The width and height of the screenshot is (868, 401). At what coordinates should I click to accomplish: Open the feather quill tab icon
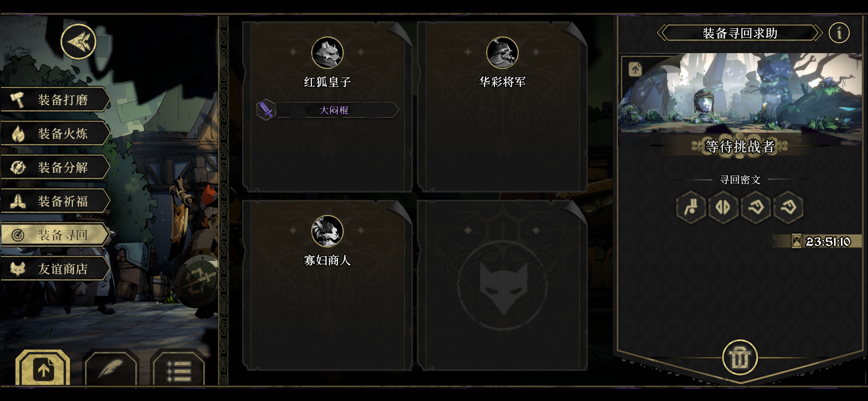click(111, 368)
